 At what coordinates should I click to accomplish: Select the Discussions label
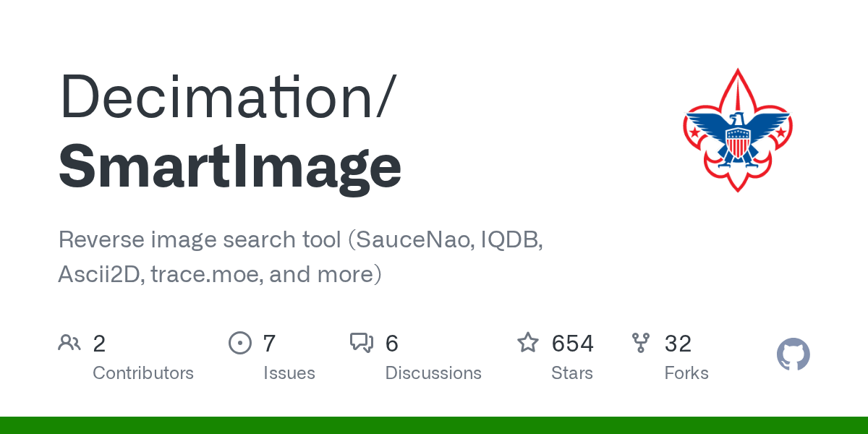(x=433, y=373)
